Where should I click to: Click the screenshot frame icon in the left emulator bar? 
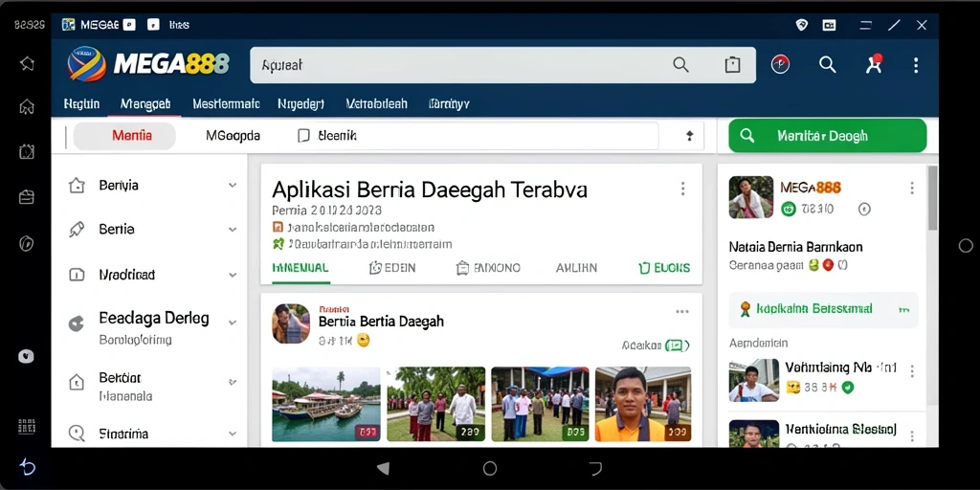[26, 151]
